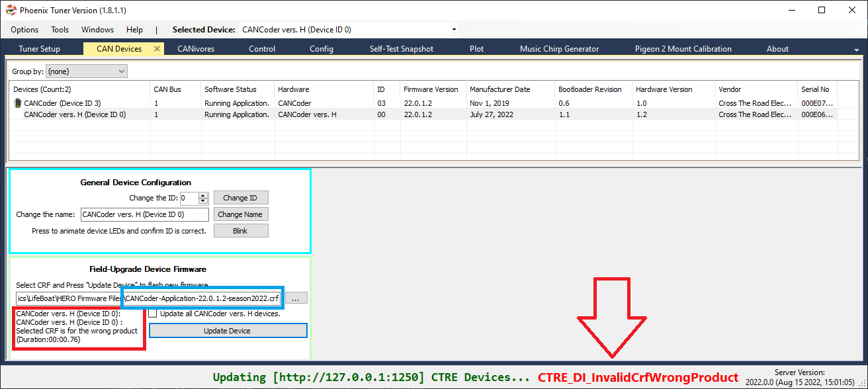Decrement the device ID with down arrow
Image resolution: width=868 pixels, height=389 pixels.
[x=203, y=200]
